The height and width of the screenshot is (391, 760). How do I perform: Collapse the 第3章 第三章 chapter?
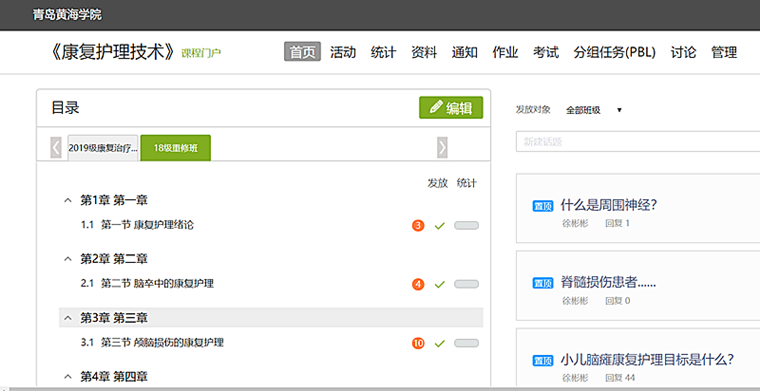(x=68, y=318)
